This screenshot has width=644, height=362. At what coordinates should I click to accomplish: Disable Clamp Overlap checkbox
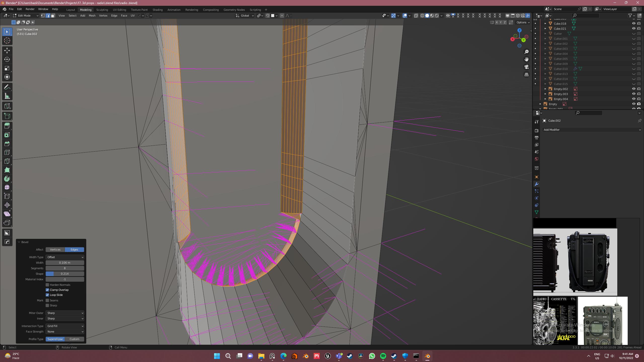(47, 290)
